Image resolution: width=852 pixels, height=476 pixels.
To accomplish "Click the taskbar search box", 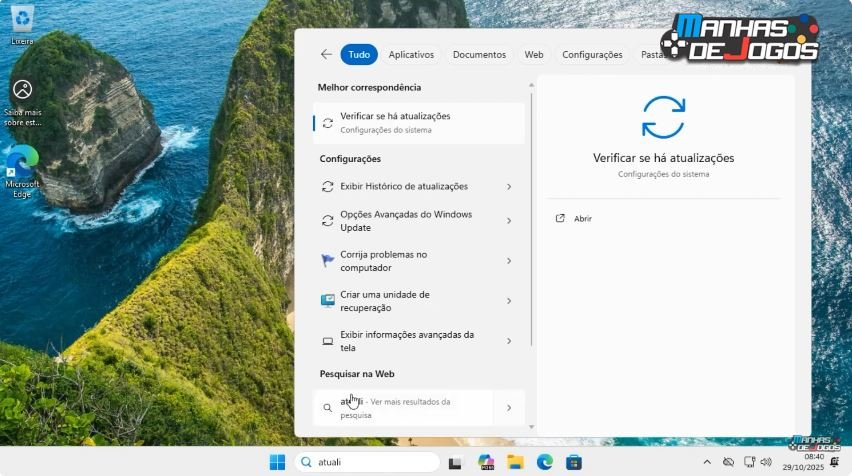I will pos(368,462).
